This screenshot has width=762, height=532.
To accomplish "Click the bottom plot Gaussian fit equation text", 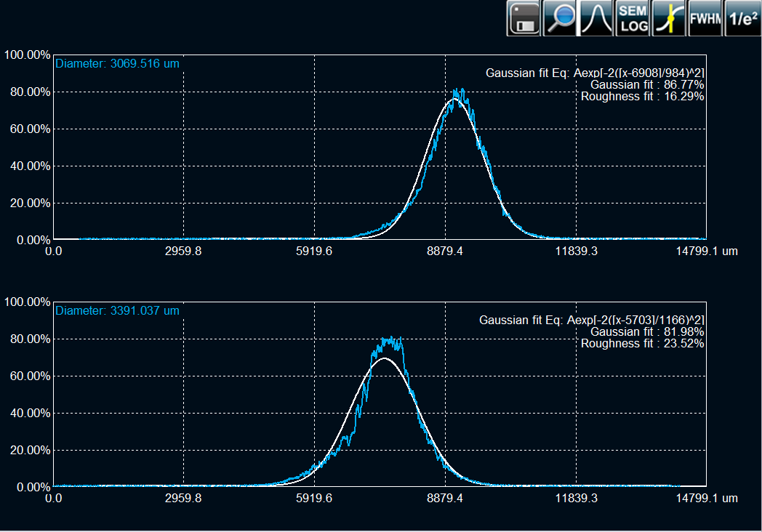I will (x=591, y=320).
